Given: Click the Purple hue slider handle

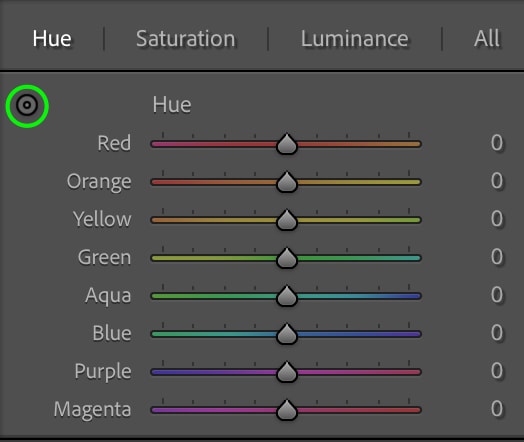Looking at the screenshot, I should pyautogui.click(x=287, y=372).
